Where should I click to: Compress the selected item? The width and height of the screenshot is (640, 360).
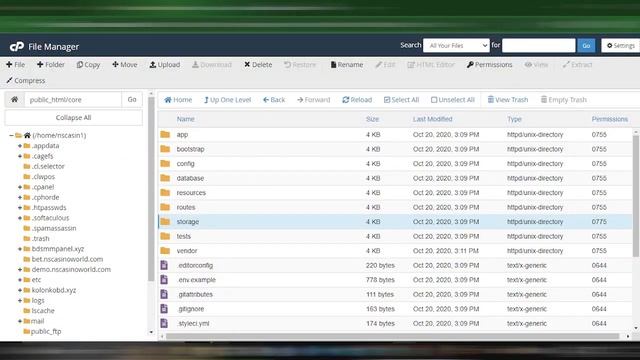coord(26,80)
